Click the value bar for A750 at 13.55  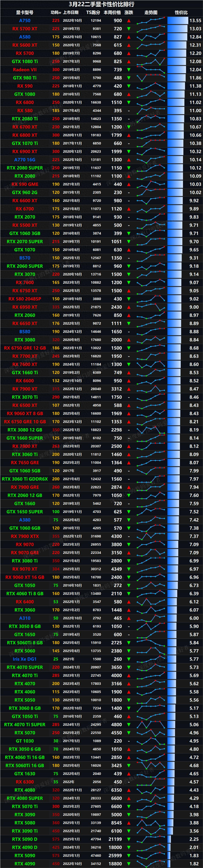[178, 21]
